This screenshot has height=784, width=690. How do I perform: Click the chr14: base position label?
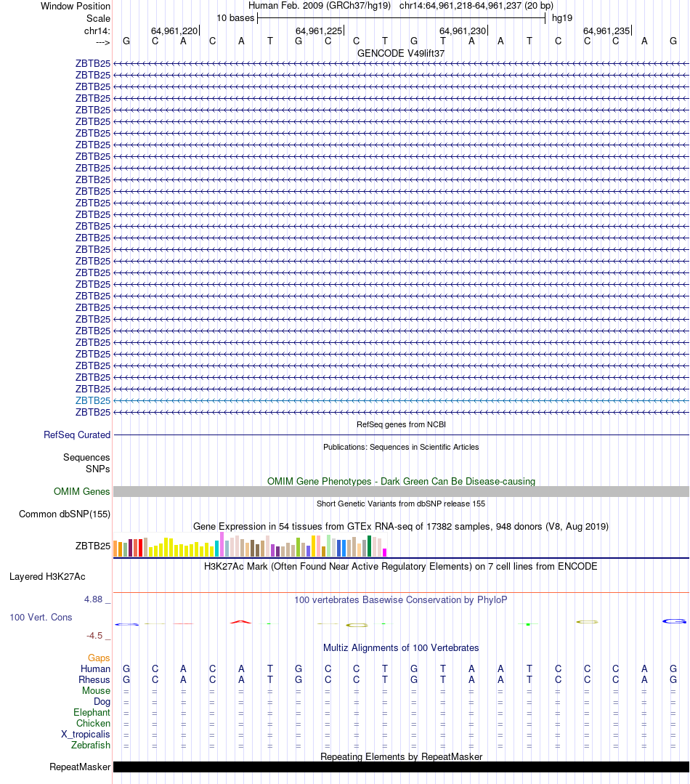[97, 31]
